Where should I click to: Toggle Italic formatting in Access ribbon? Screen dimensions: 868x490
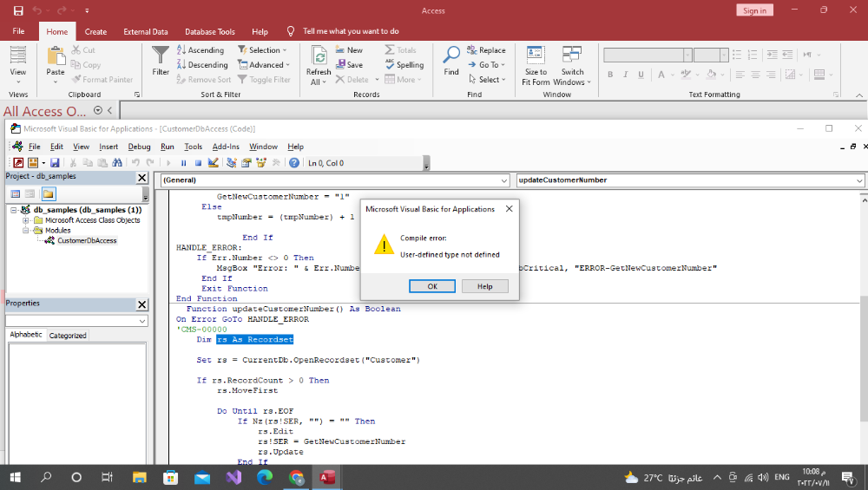click(x=626, y=74)
